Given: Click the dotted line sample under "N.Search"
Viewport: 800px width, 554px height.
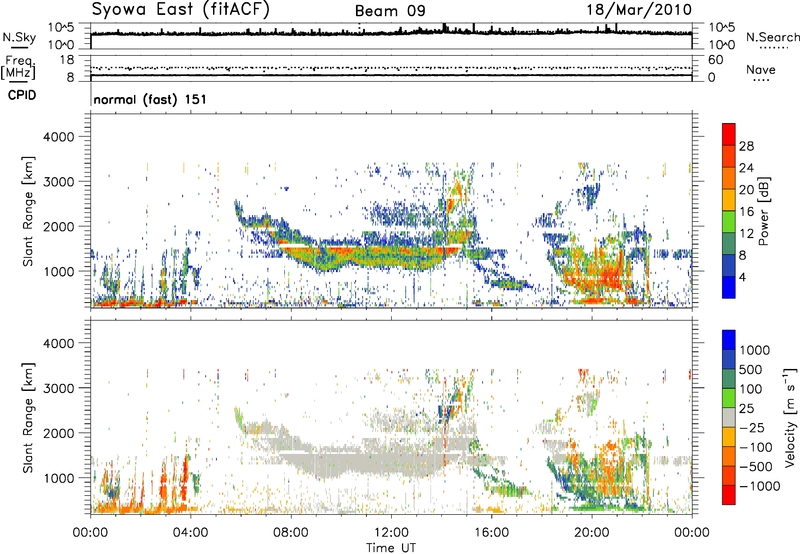Looking at the screenshot, I should coord(773,48).
